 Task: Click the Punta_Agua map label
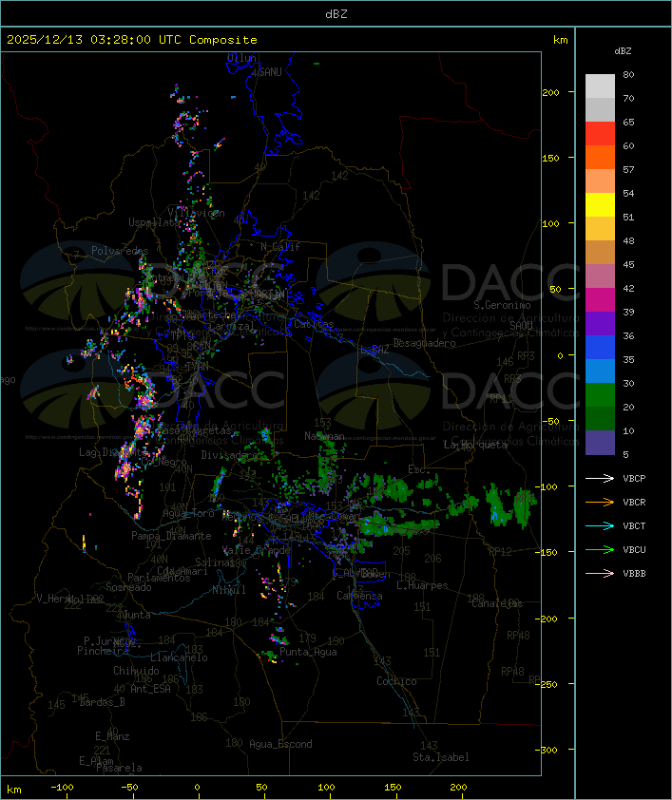pyautogui.click(x=308, y=652)
